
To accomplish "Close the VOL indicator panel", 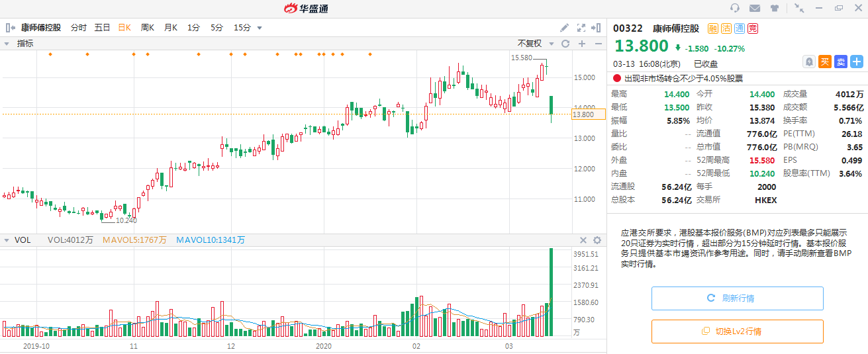I will pyautogui.click(x=583, y=240).
